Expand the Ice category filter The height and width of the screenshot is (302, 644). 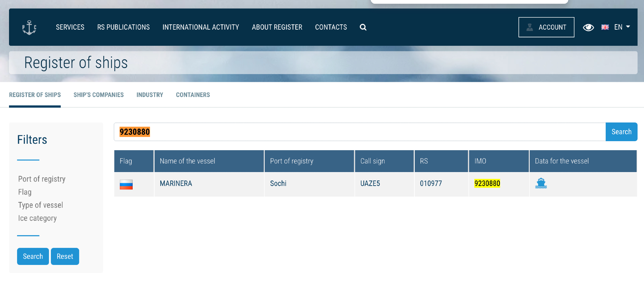point(37,218)
